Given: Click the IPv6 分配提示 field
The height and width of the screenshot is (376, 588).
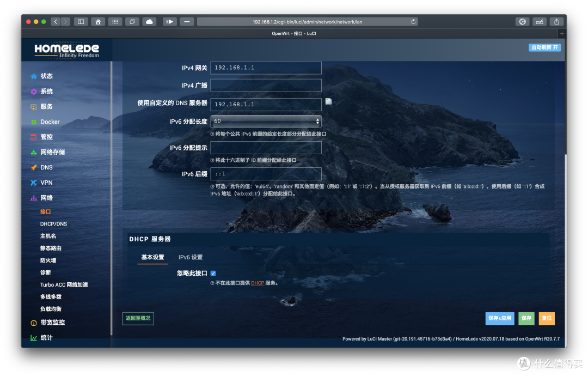Looking at the screenshot, I should (x=266, y=148).
